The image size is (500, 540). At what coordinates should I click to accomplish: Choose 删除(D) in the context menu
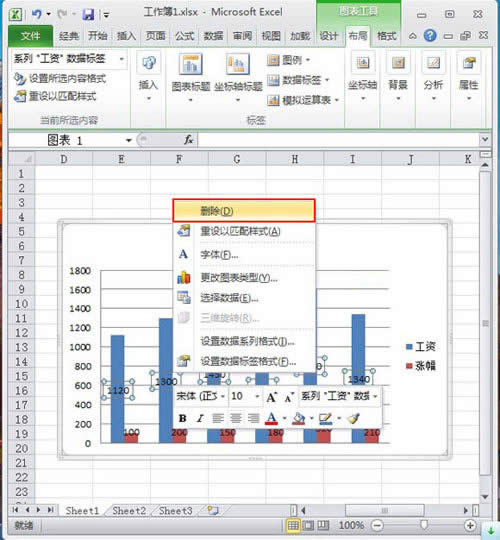click(244, 211)
